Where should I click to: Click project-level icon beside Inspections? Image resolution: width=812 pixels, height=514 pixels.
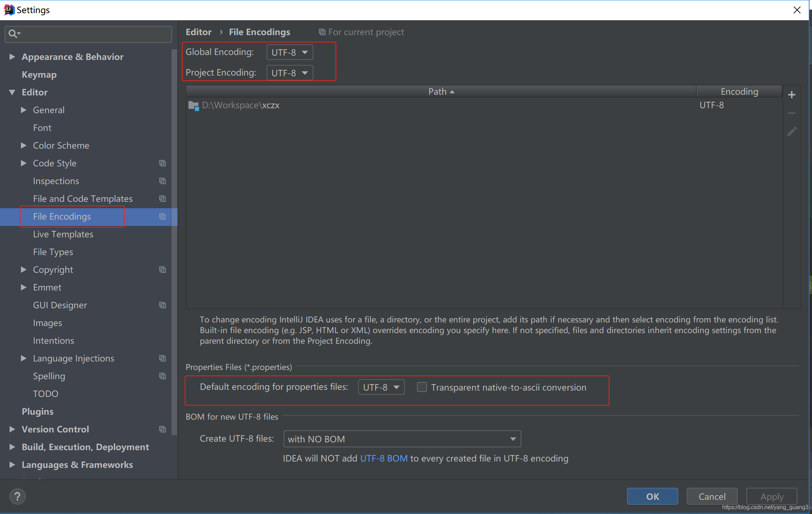click(x=163, y=181)
